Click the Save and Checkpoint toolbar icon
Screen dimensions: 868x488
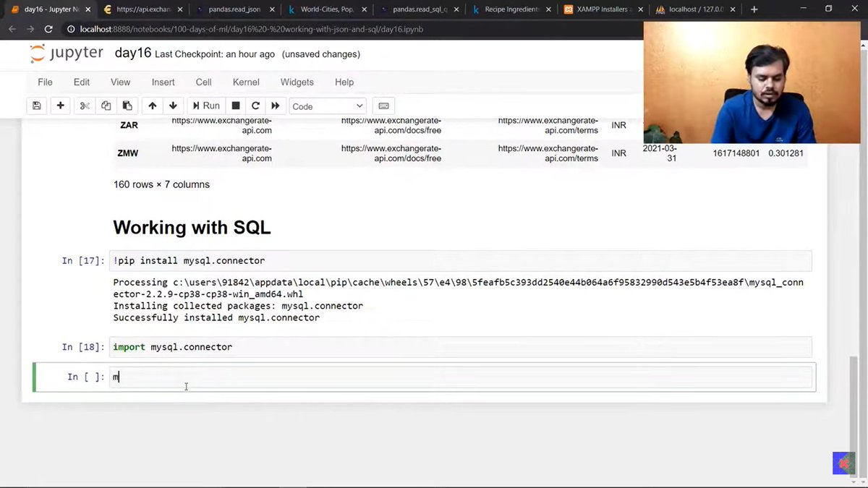pyautogui.click(x=37, y=106)
